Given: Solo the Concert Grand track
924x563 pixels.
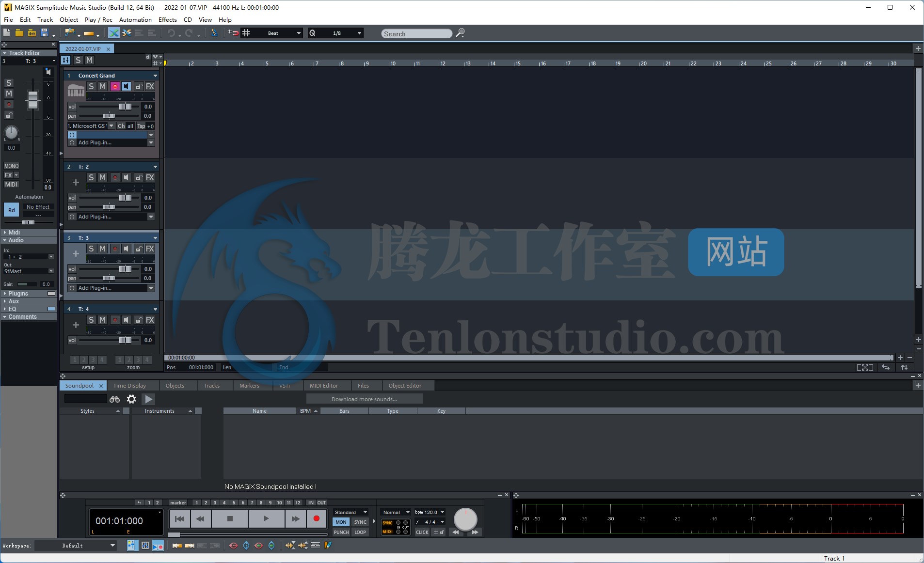Looking at the screenshot, I should 91,86.
